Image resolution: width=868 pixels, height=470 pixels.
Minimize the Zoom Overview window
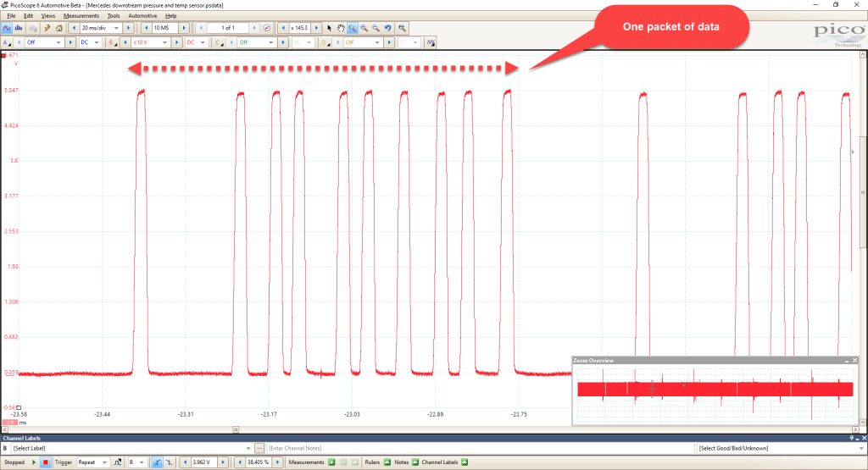tap(847, 361)
